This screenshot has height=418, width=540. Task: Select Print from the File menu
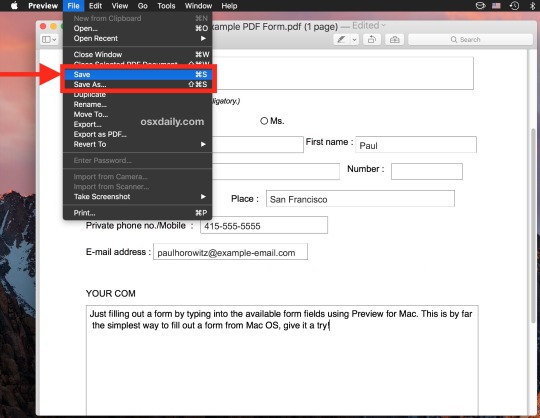137,213
